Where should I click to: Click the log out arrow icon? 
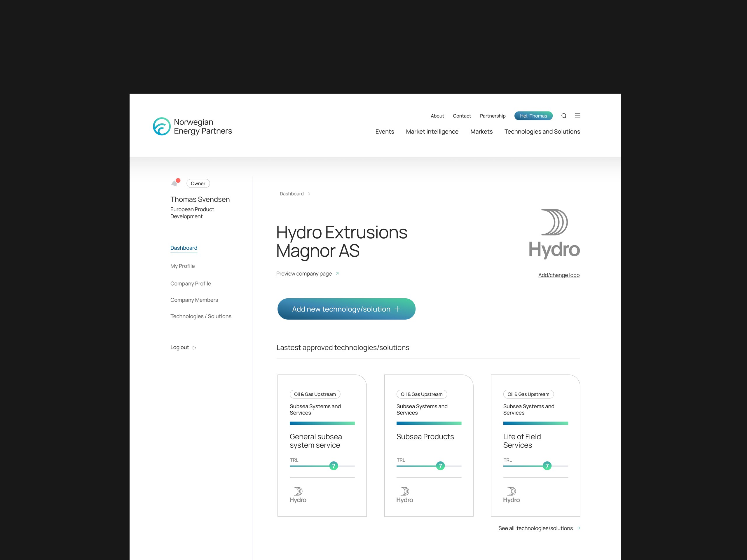[195, 347]
